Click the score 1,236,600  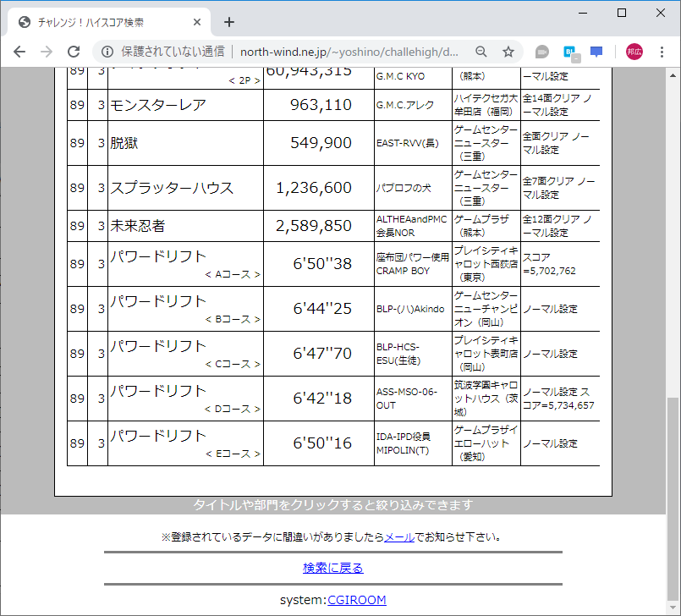pyautogui.click(x=314, y=188)
